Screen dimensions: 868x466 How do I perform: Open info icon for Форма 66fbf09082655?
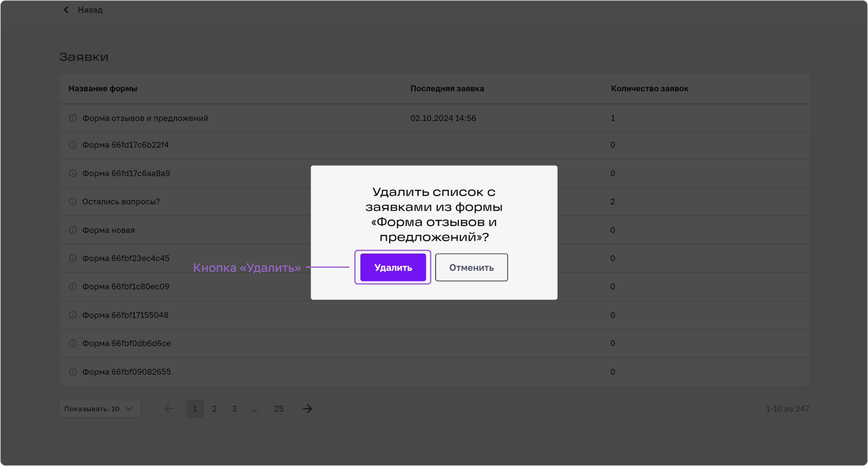[73, 372]
